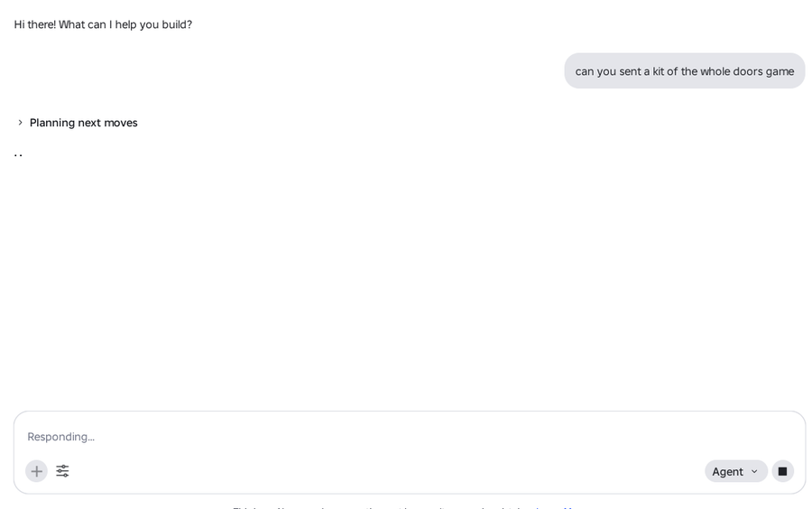Cancel generation using the black stop button

(782, 471)
